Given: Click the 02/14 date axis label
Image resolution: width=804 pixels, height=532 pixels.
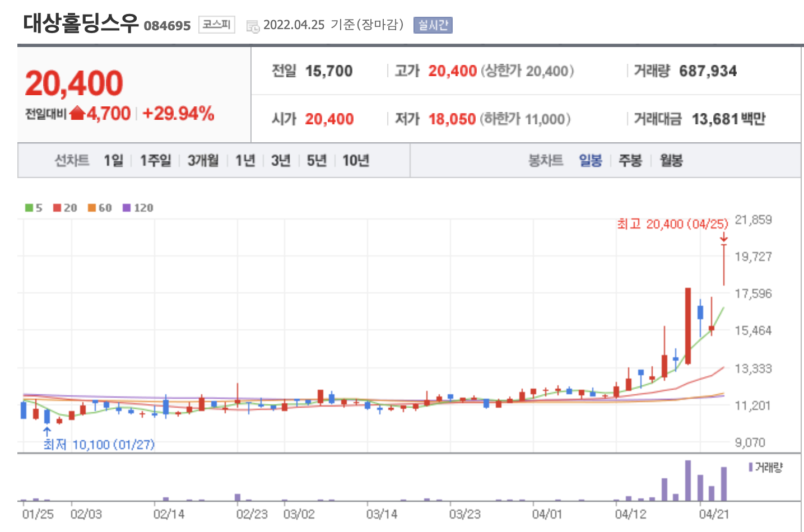Looking at the screenshot, I should click(169, 514).
